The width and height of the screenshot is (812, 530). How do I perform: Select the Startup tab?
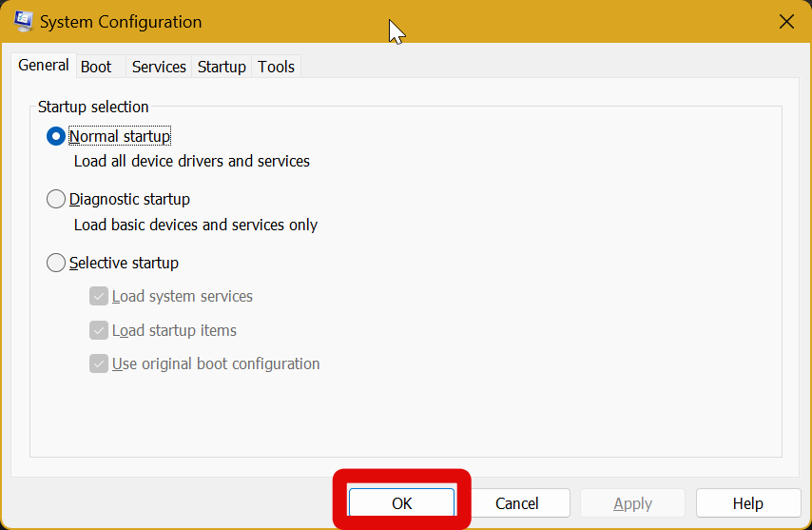click(x=222, y=67)
